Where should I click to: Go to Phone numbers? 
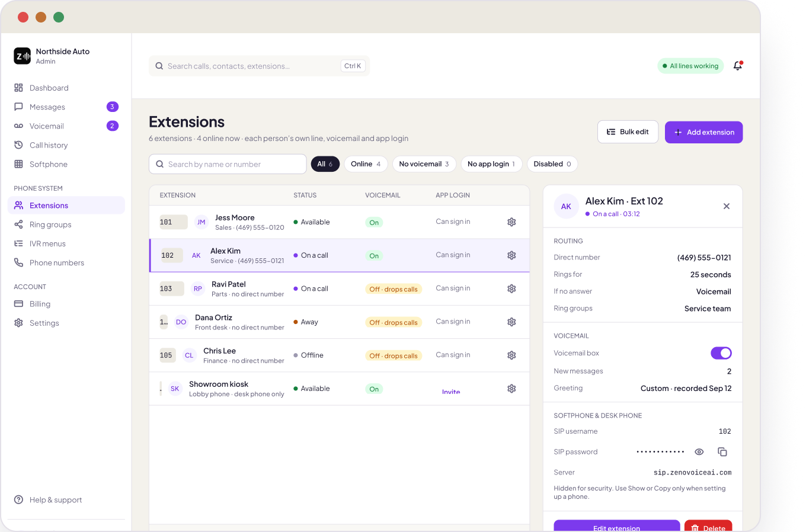[66, 262]
